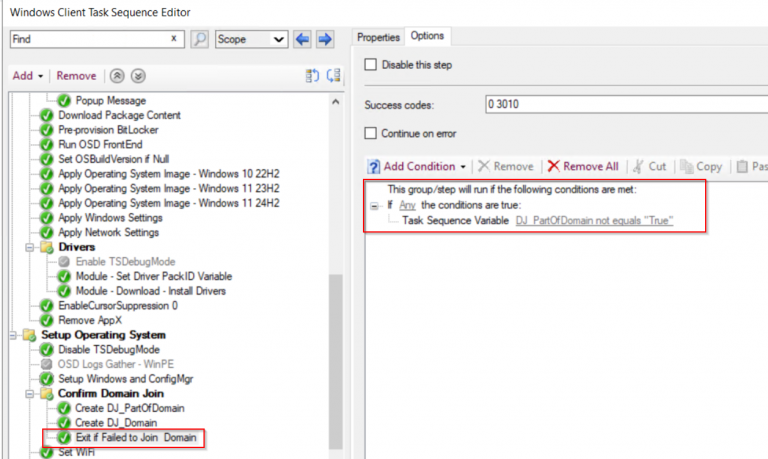Click the move step down icon above the tree

tap(333, 76)
